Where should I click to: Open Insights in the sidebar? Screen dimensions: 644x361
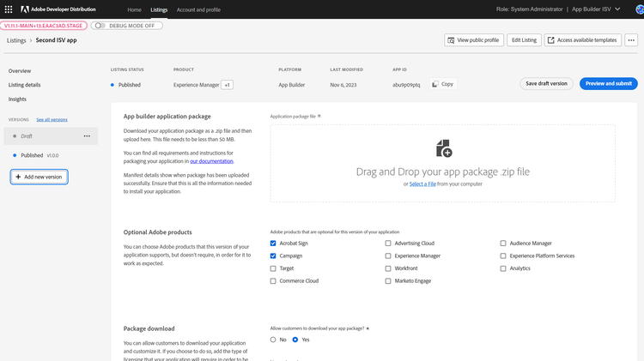(17, 99)
